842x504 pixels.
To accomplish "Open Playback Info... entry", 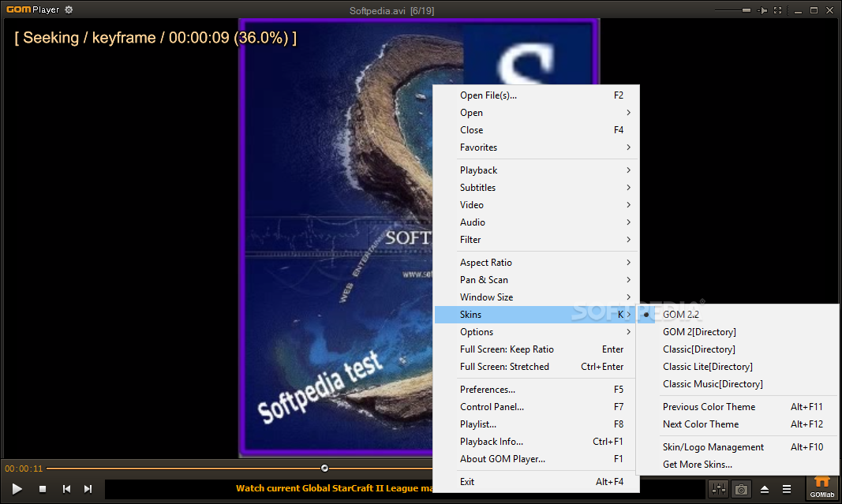I will 536,442.
